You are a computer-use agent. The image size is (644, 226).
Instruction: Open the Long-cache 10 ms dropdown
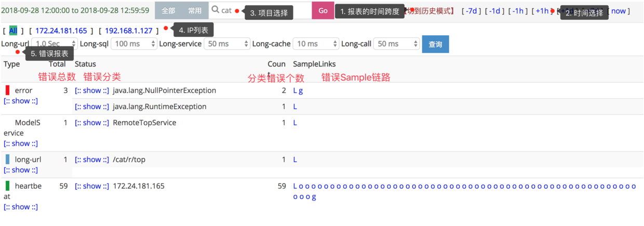(316, 44)
